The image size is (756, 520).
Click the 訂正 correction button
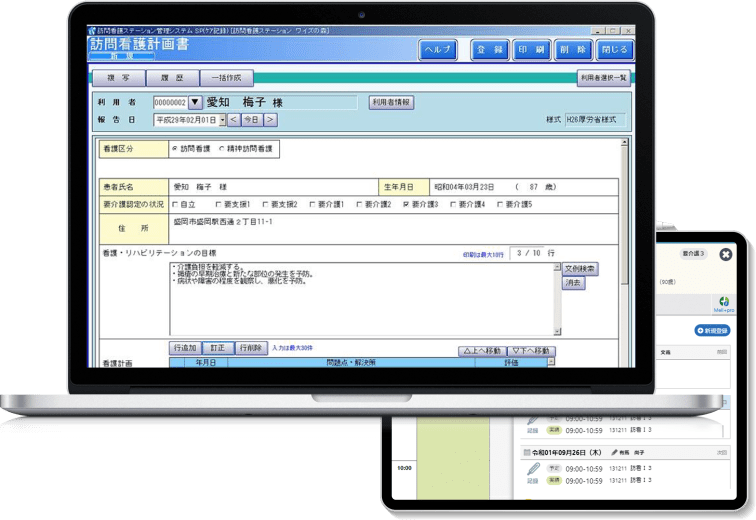coord(218,348)
